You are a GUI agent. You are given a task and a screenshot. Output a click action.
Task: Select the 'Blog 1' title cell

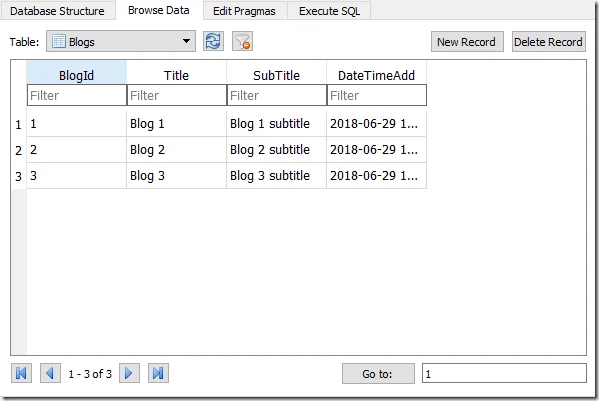pyautogui.click(x=176, y=124)
